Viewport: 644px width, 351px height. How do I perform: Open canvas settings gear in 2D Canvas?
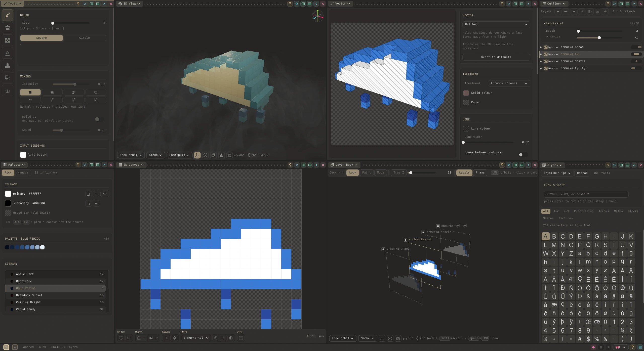[x=175, y=338]
